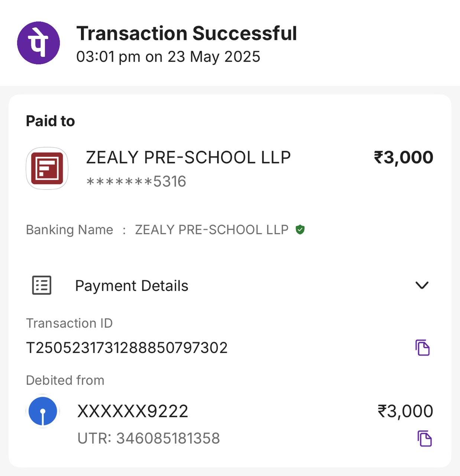This screenshot has width=460, height=476.
Task: Collapse the Payment Details chevron
Action: 422,286
